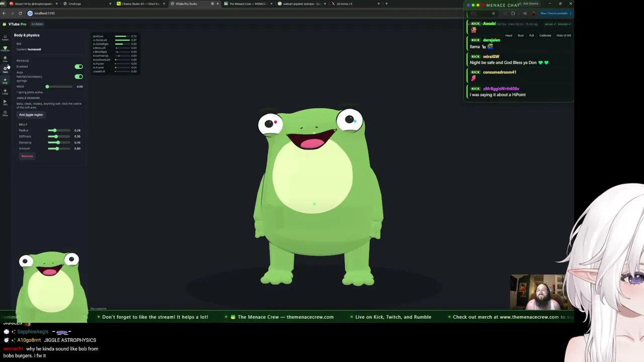Toggle the physics Enabled switch
This screenshot has width=644, height=362.
tap(78, 66)
